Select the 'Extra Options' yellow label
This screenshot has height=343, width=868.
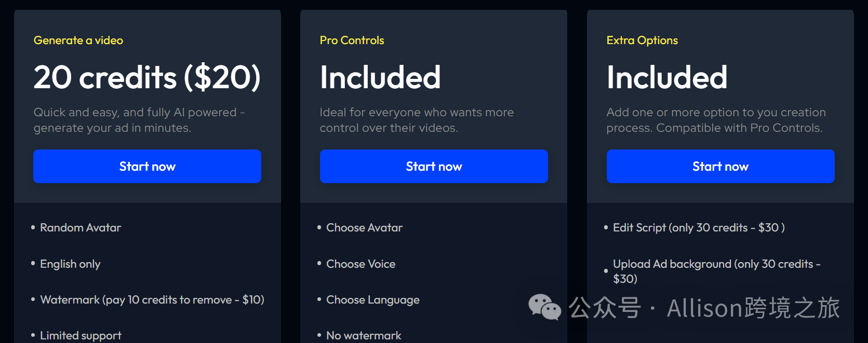coord(642,40)
